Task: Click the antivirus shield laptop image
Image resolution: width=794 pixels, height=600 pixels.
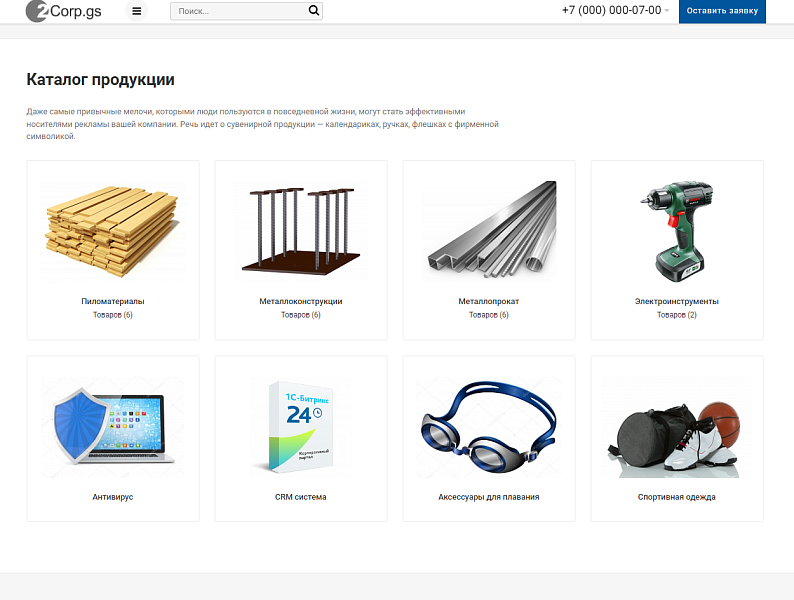Action: tap(112, 425)
